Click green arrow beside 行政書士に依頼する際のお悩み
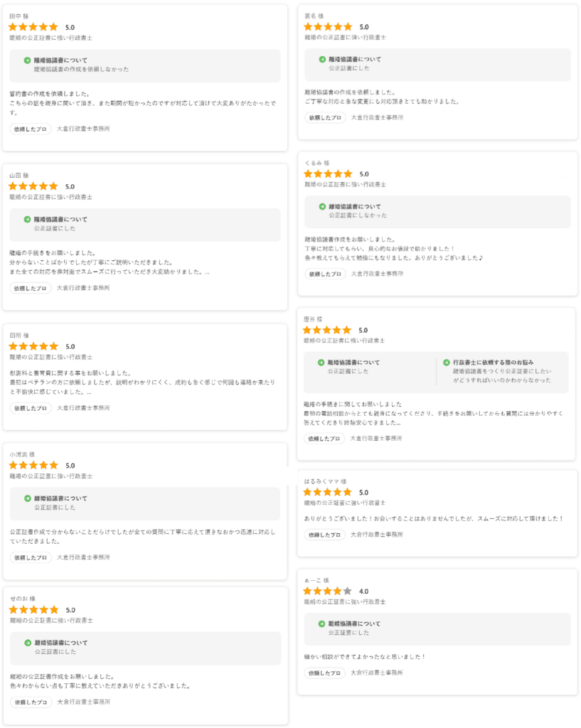581x728 pixels. click(x=447, y=362)
